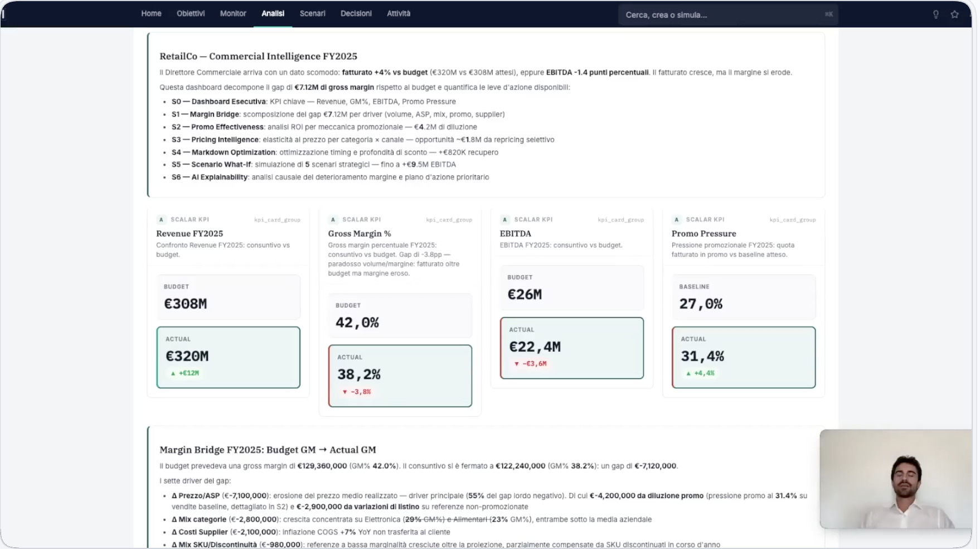Click the 38,2% actual gross margin value
Image resolution: width=980 pixels, height=549 pixels.
(x=359, y=375)
